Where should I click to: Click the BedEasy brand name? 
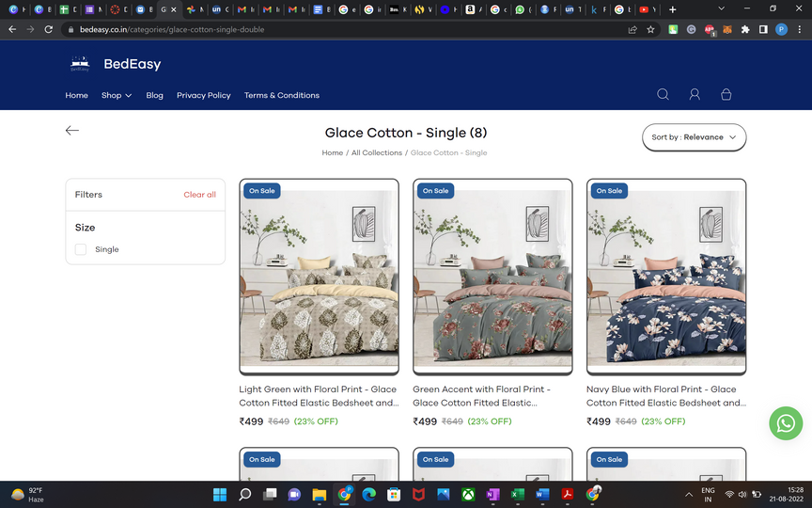click(133, 64)
